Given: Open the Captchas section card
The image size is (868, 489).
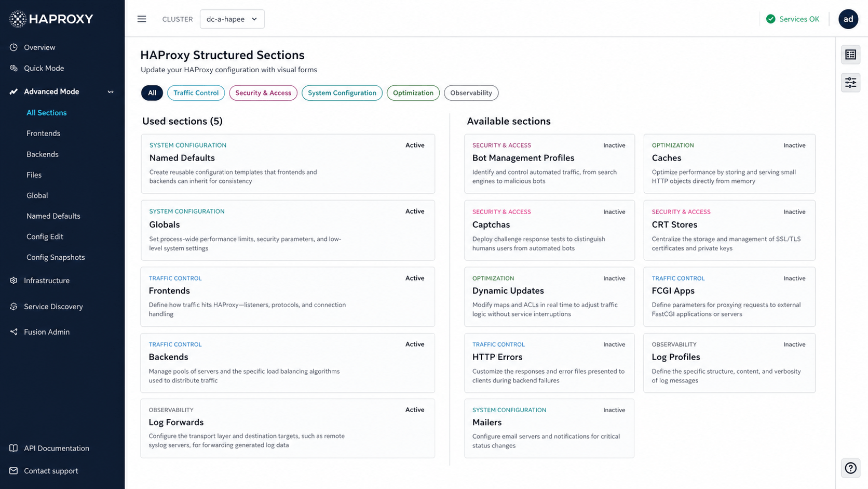Looking at the screenshot, I should pos(549,230).
